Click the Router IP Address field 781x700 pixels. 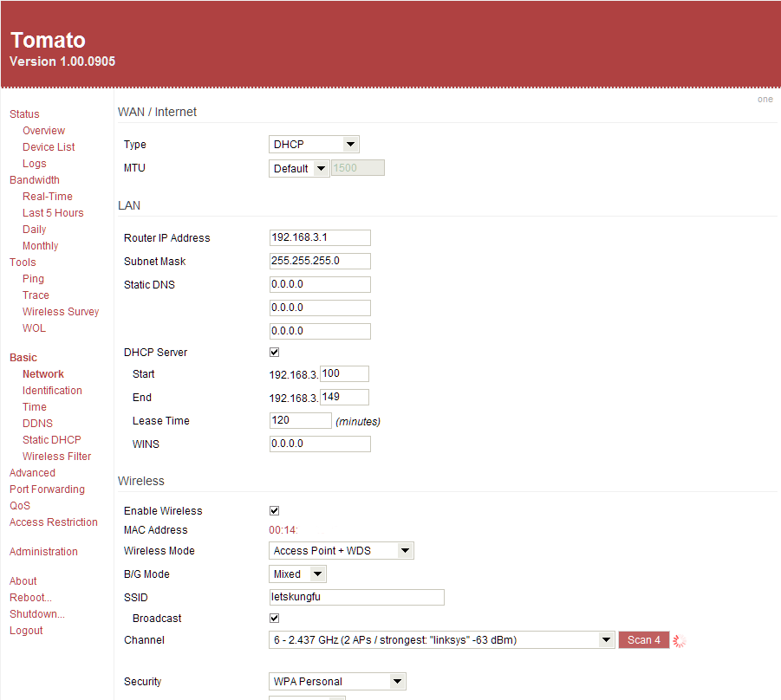pos(320,238)
